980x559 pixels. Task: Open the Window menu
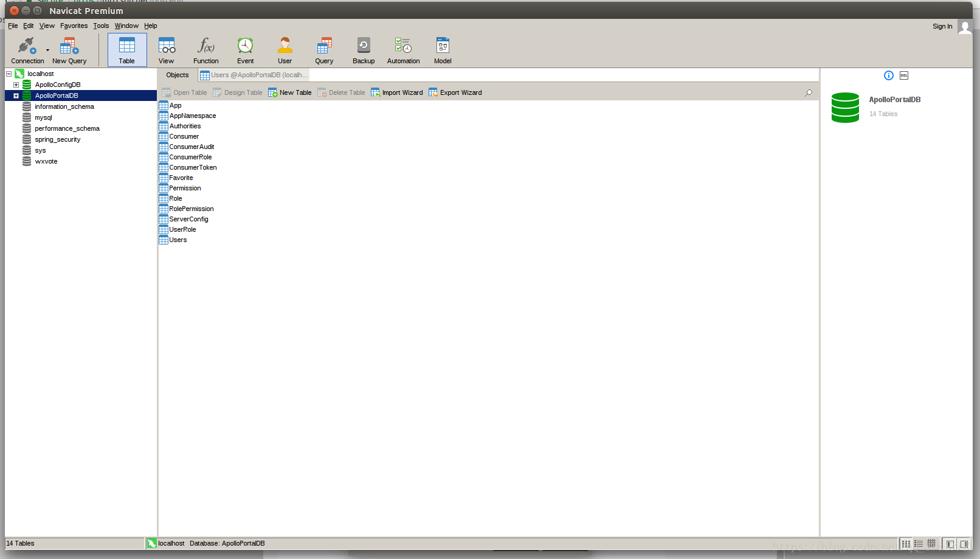tap(126, 26)
